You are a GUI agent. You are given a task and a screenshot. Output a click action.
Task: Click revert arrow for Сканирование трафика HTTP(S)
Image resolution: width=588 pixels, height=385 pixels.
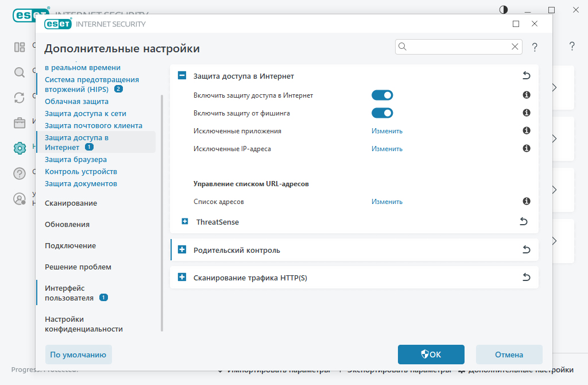527,278
